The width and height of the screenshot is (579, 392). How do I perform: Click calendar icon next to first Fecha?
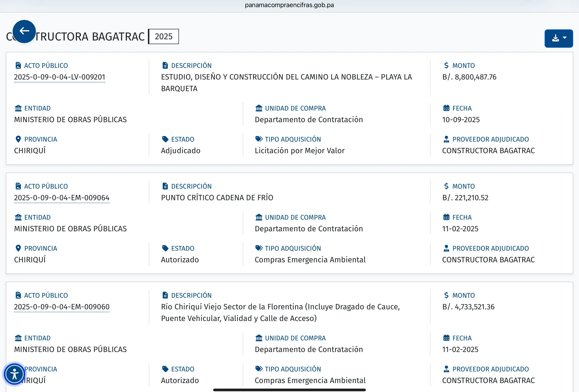point(446,108)
